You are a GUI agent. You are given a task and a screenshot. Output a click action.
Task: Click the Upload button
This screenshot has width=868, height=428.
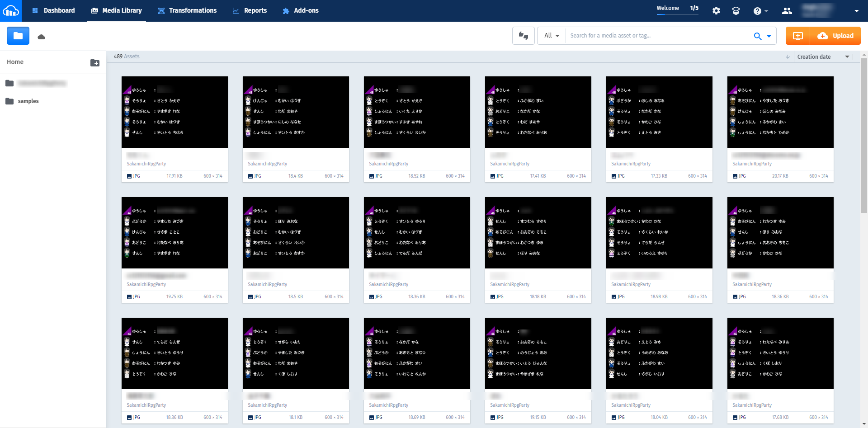coord(835,36)
